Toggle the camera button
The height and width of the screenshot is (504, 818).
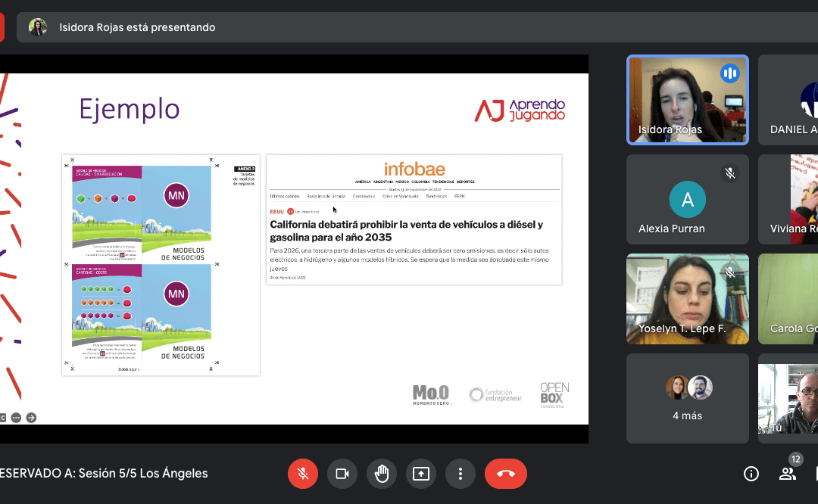[342, 473]
